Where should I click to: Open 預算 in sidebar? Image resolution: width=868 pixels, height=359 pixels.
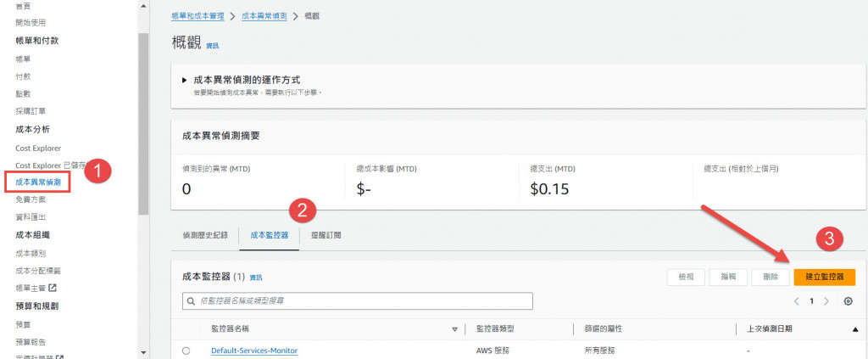(x=23, y=324)
